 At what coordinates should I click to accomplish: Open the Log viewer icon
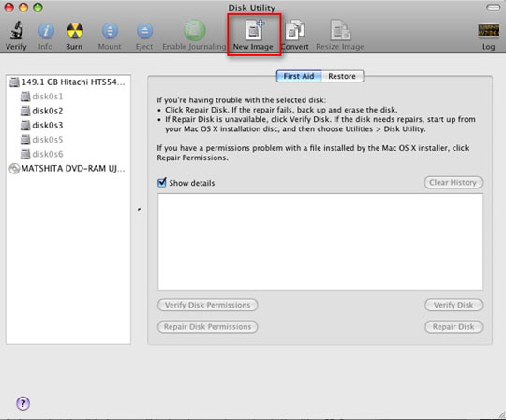(x=488, y=31)
